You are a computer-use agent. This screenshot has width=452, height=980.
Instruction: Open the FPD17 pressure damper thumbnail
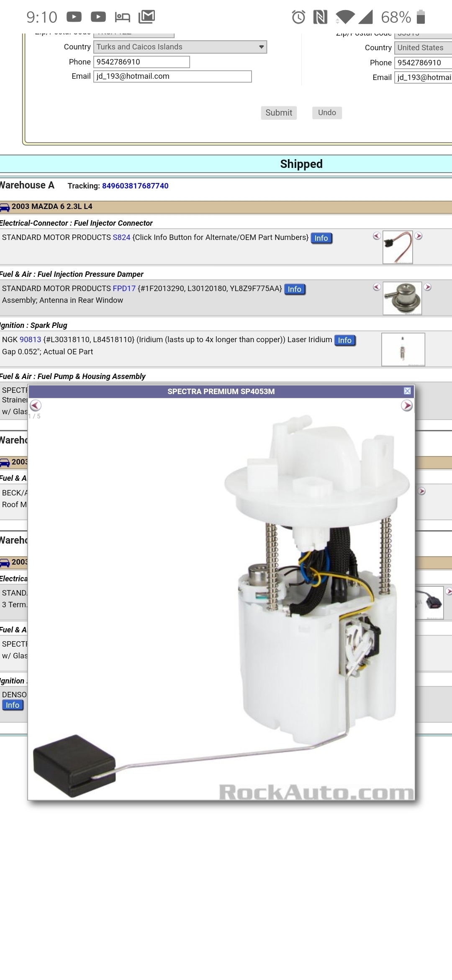(x=402, y=298)
